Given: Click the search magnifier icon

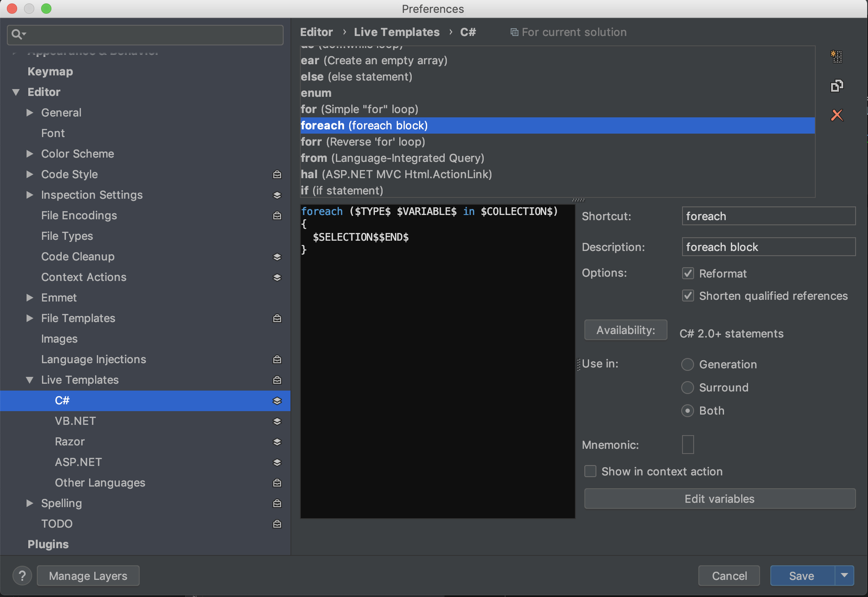Looking at the screenshot, I should (17, 34).
